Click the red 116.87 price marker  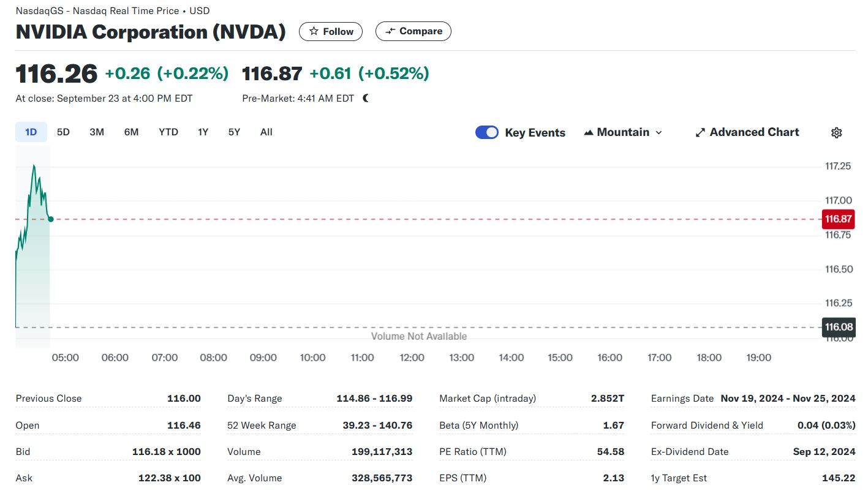click(x=838, y=219)
